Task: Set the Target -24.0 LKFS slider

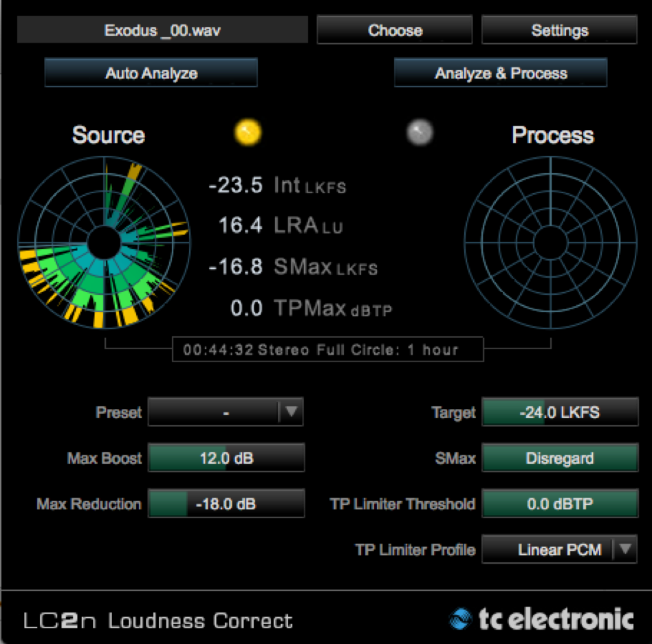Action: [559, 412]
